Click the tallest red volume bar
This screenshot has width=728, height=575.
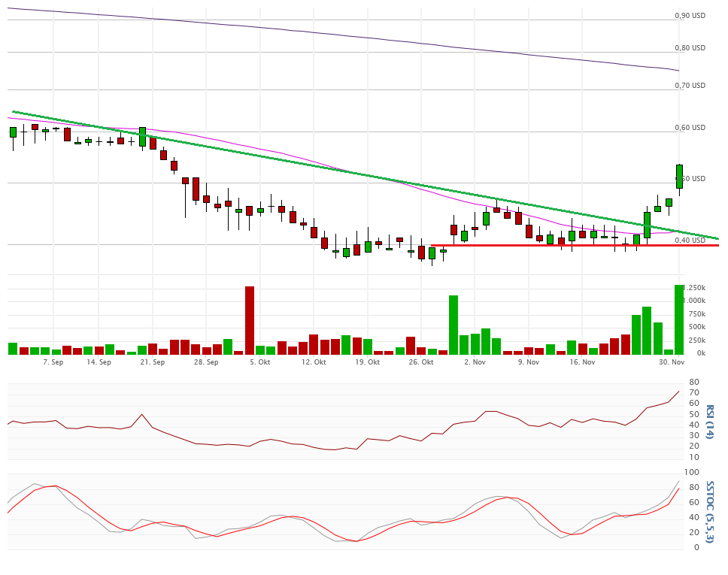tap(250, 320)
